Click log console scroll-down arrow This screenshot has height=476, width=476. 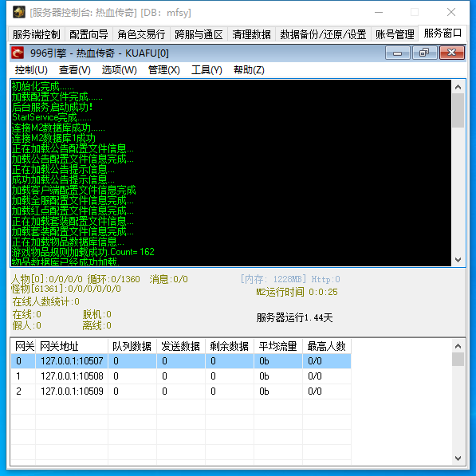coord(458,260)
